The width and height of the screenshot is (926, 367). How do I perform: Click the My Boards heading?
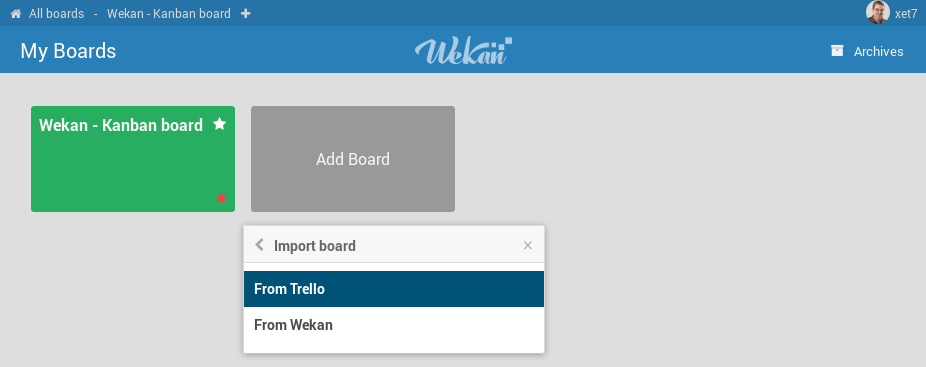pos(68,51)
